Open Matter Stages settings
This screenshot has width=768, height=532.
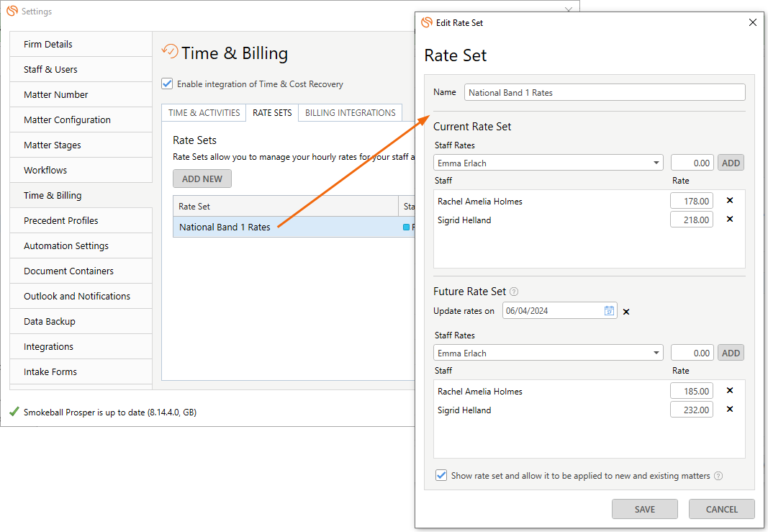pyautogui.click(x=81, y=145)
